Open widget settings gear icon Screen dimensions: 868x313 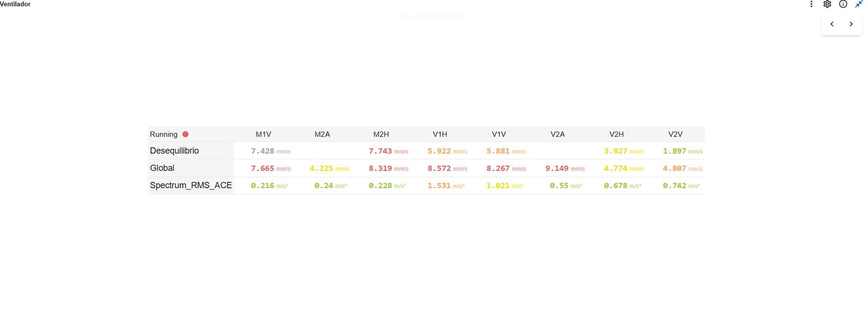click(x=827, y=4)
